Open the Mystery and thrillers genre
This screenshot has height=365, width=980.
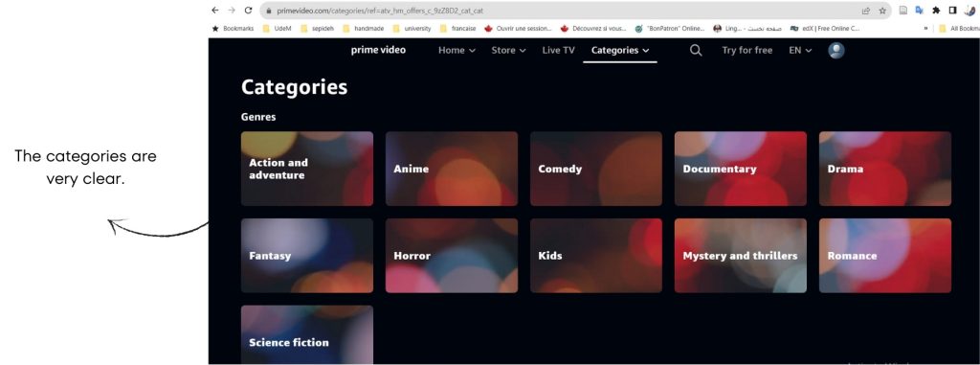741,256
